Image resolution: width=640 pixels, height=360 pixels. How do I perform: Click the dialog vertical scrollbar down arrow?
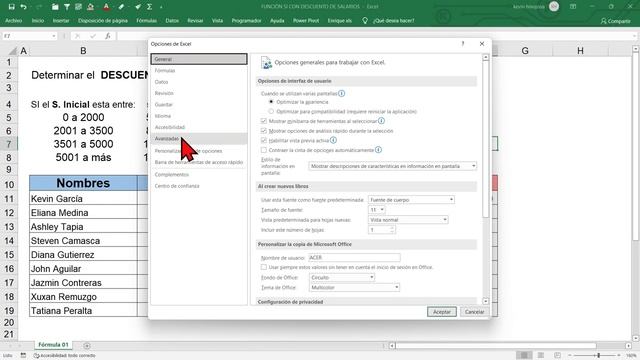[x=486, y=301]
